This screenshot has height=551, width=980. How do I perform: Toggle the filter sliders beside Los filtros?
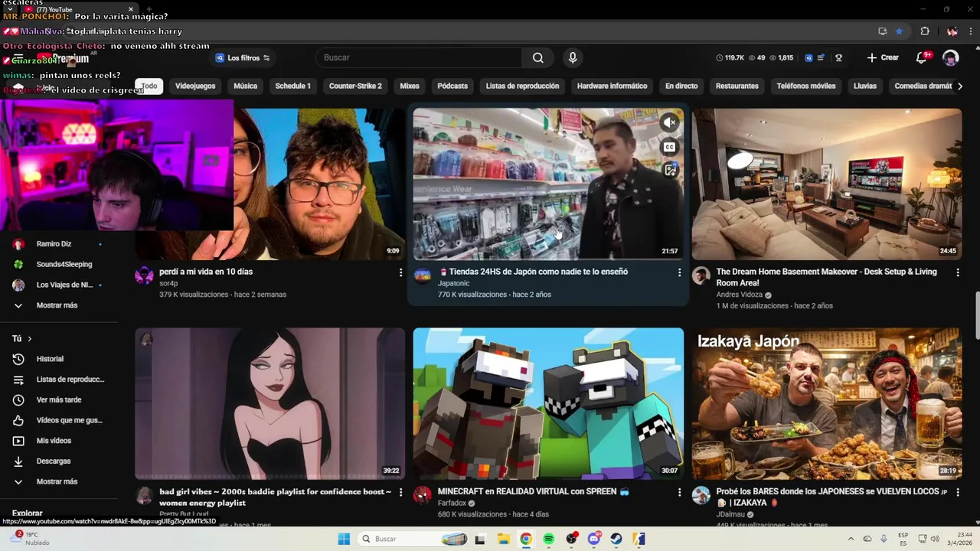[x=266, y=58]
